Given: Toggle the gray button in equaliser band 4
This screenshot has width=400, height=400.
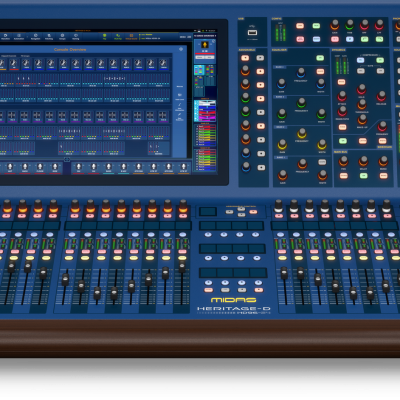Looking at the screenshot, I should (x=322, y=162).
